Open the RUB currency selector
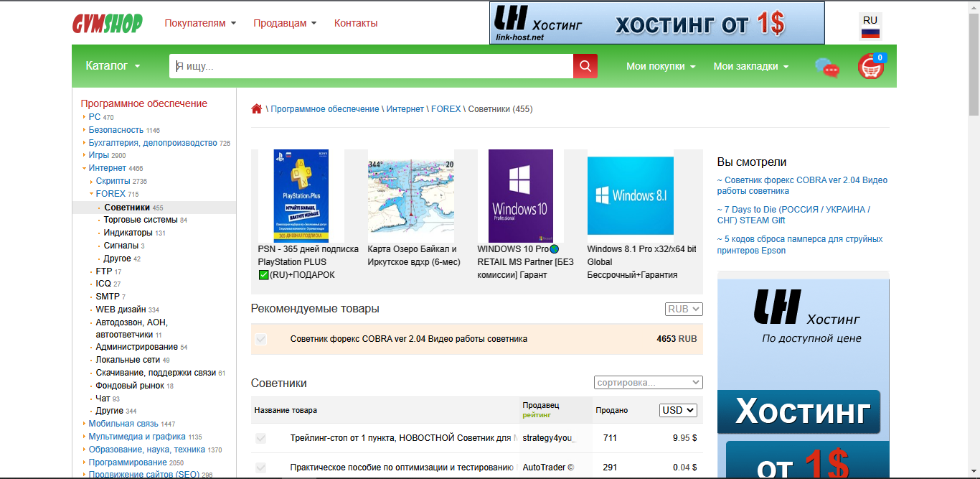 684,309
